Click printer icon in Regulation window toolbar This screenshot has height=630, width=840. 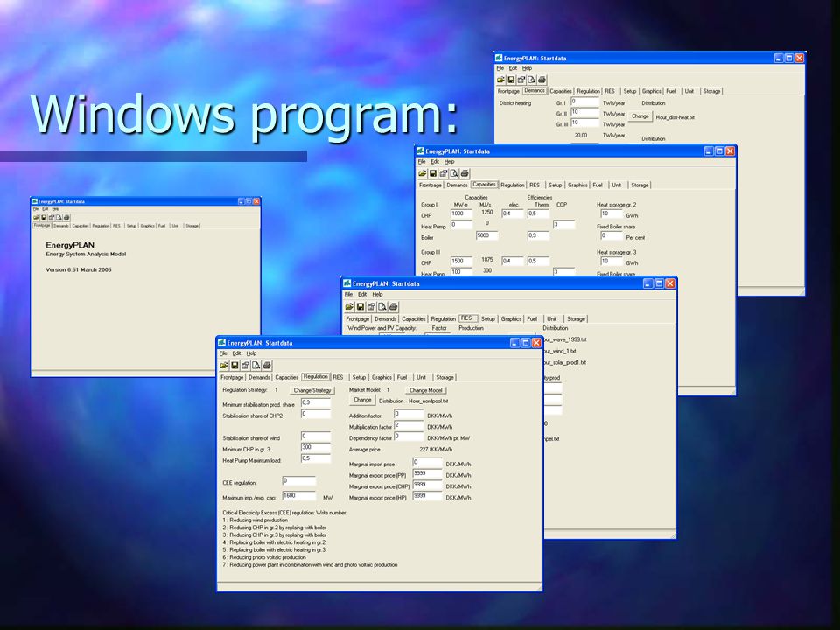coord(267,366)
